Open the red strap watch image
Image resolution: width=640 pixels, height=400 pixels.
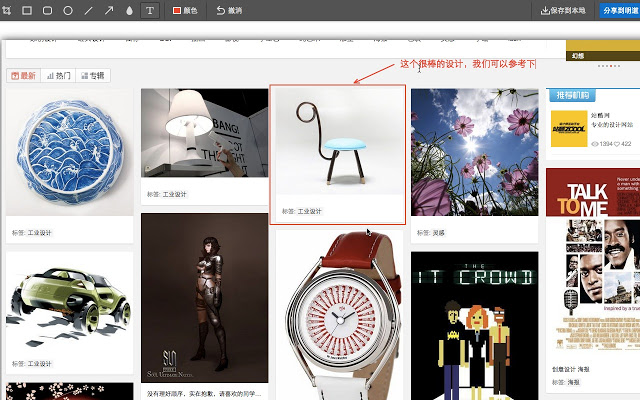click(x=340, y=315)
